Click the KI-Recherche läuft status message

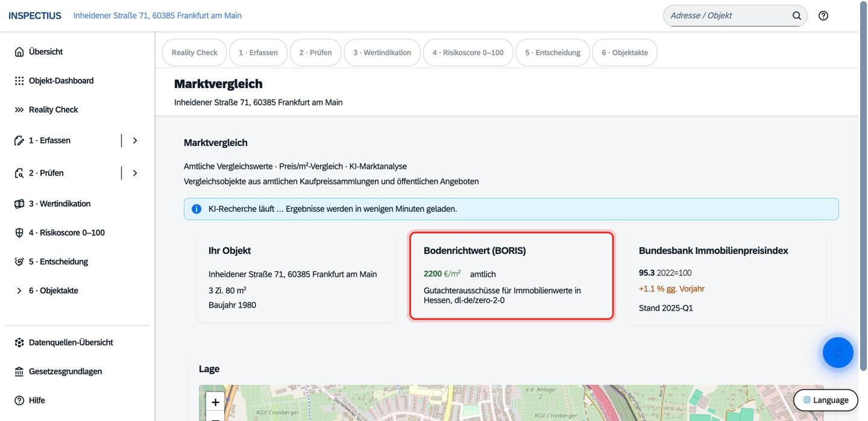(x=333, y=209)
